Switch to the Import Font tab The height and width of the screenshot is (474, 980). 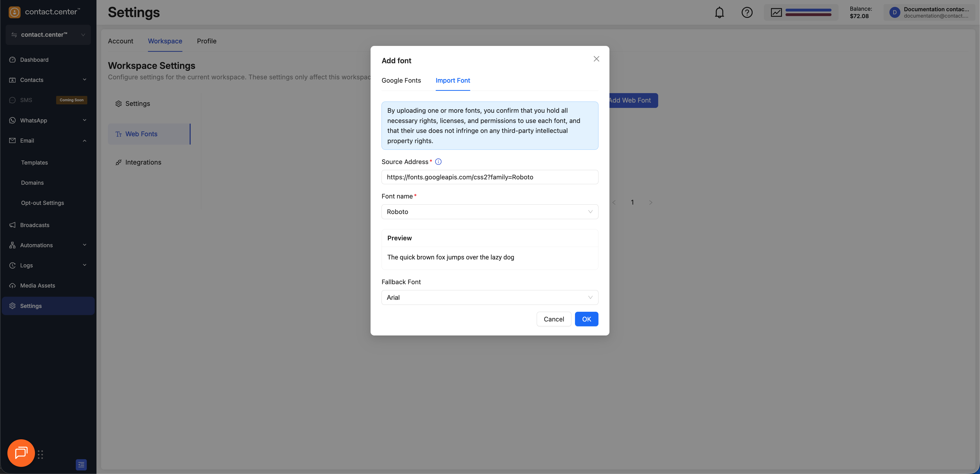click(452, 80)
